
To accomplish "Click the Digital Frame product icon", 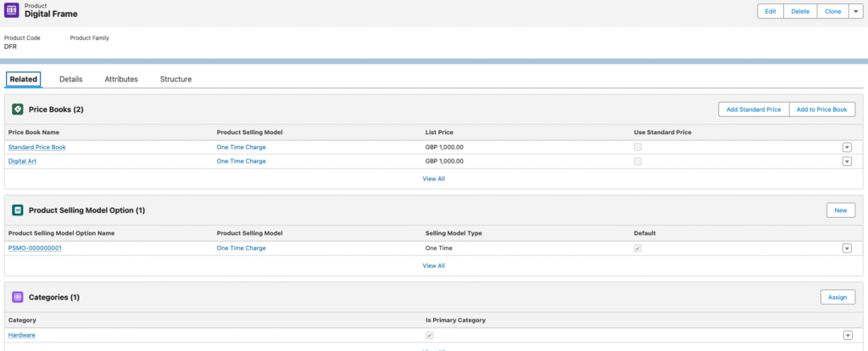I will click(x=13, y=11).
